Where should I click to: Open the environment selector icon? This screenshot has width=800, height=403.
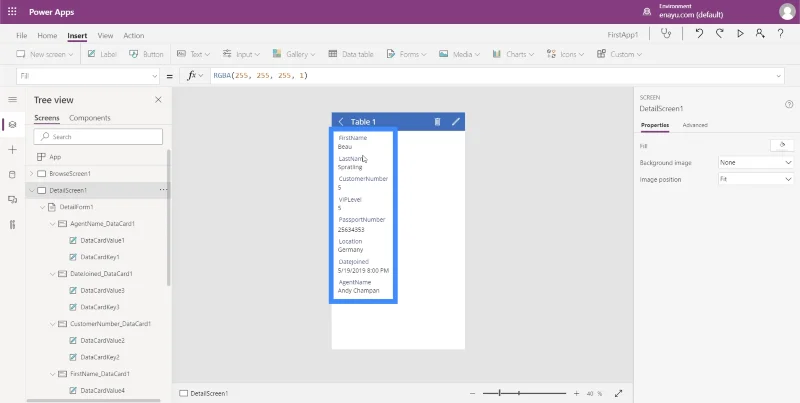pos(647,11)
